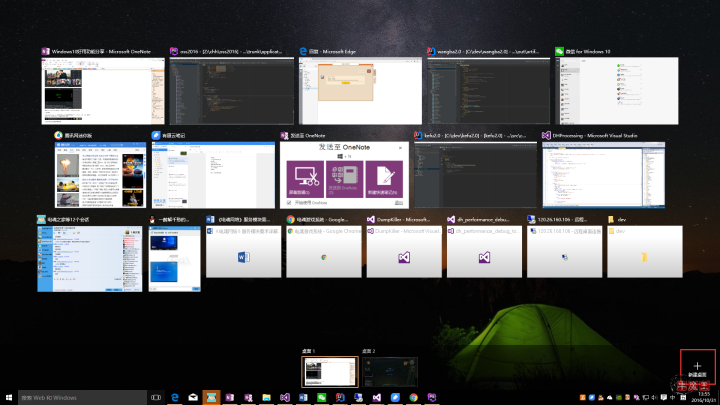Open Word from the taskbar
The image size is (720, 405).
pyautogui.click(x=303, y=398)
